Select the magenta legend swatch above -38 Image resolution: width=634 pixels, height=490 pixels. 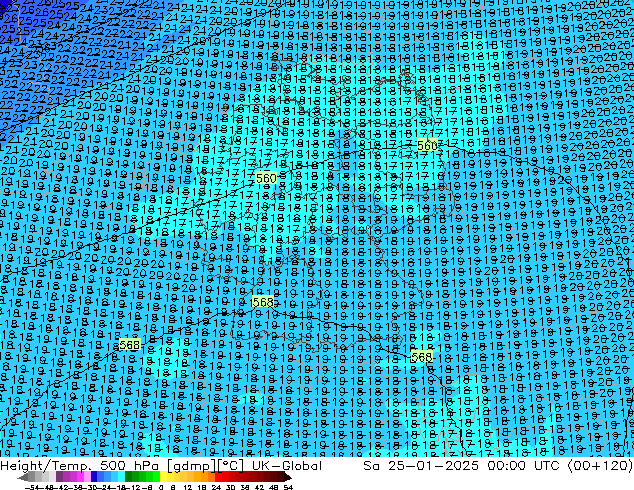[80, 476]
